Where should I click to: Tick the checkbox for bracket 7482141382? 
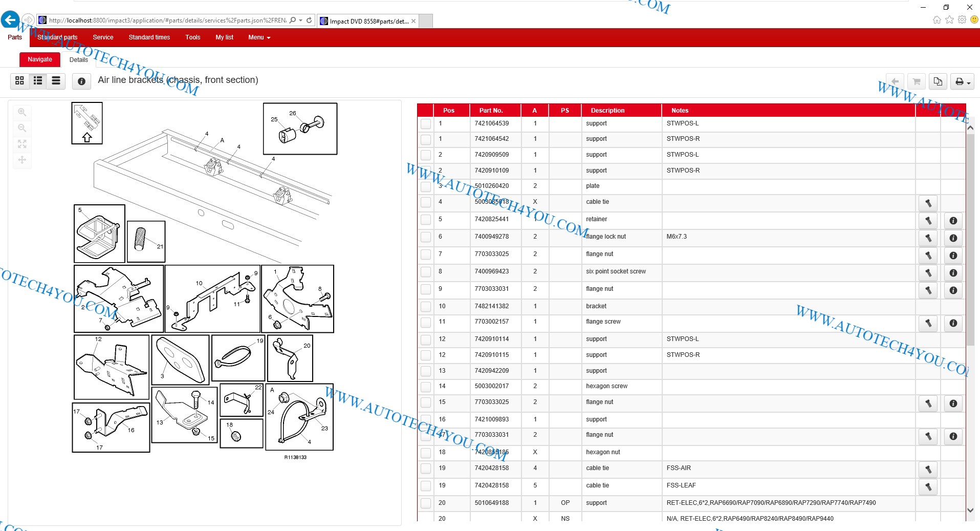(425, 307)
